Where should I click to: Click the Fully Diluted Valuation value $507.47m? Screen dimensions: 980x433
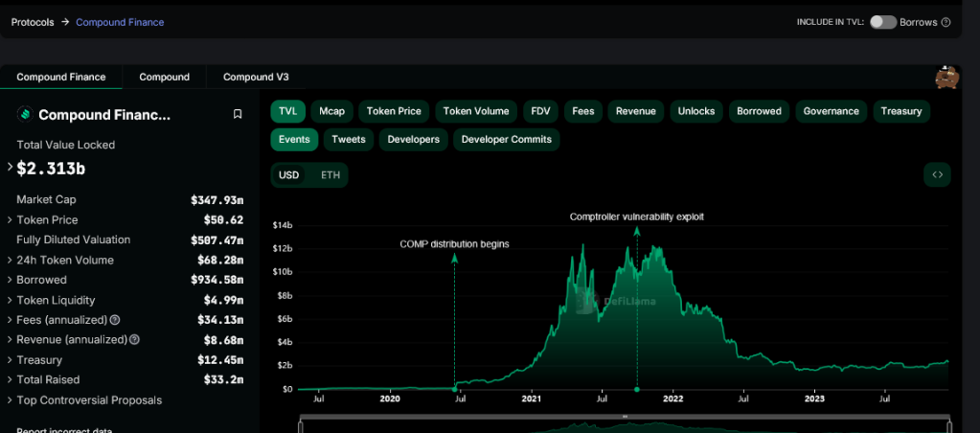[217, 239]
